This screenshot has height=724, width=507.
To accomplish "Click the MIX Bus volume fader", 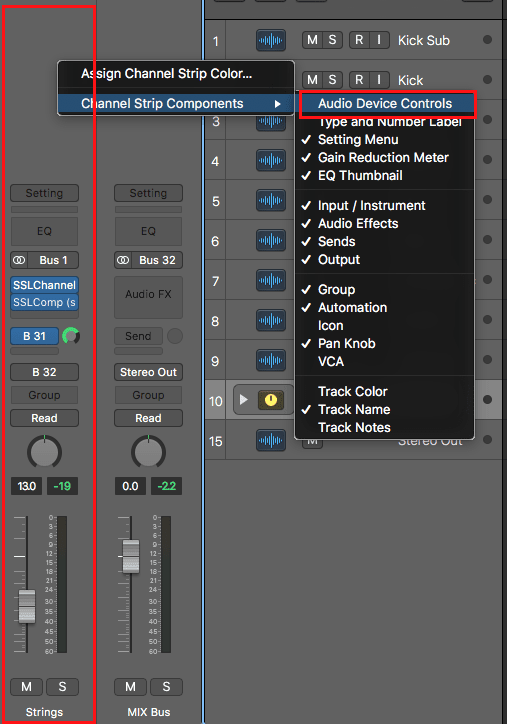I will [x=131, y=556].
